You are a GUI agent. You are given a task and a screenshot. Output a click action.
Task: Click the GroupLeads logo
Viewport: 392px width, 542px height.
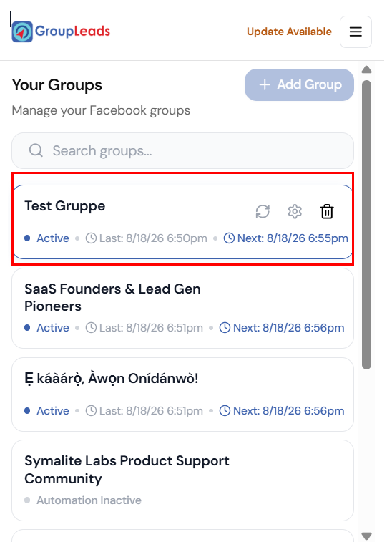pyautogui.click(x=61, y=32)
